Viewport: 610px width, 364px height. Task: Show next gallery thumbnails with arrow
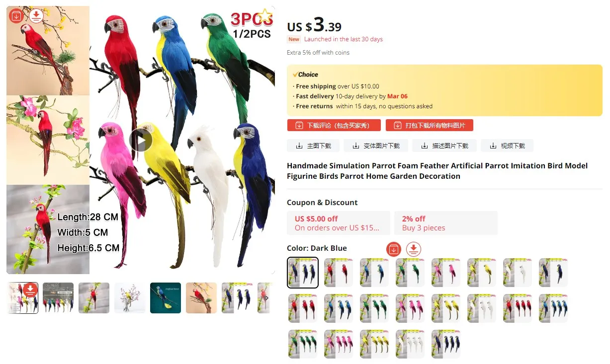tap(267, 298)
